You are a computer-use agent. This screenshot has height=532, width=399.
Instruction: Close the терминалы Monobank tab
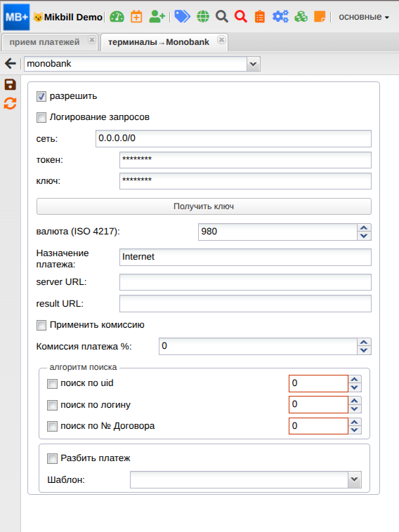[x=221, y=40]
